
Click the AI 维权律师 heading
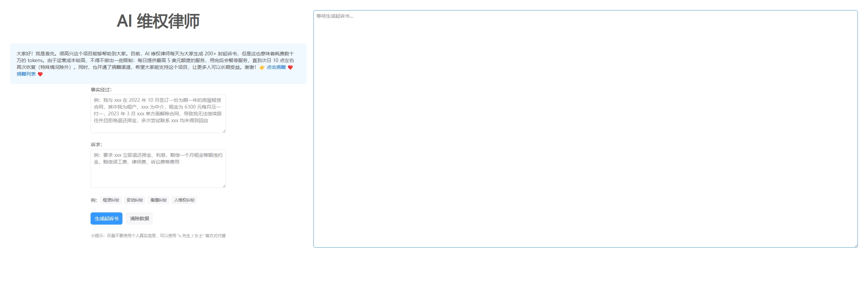pyautogui.click(x=158, y=21)
